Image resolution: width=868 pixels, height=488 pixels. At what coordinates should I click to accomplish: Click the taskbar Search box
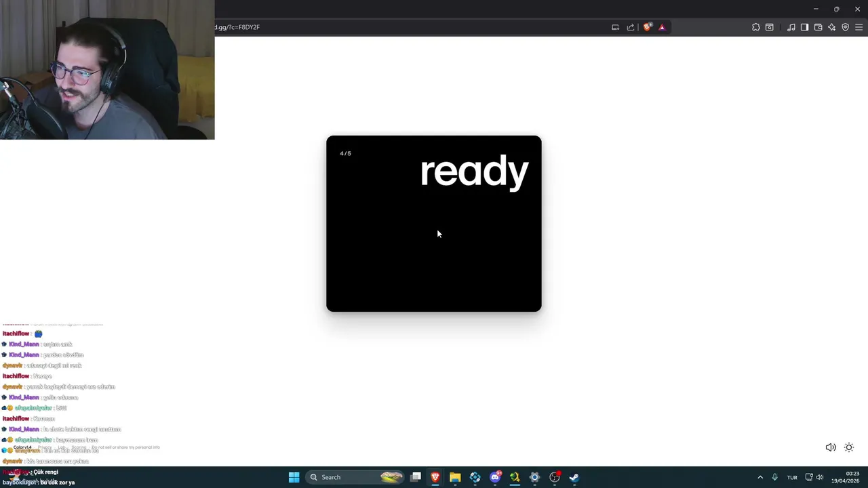click(x=355, y=477)
